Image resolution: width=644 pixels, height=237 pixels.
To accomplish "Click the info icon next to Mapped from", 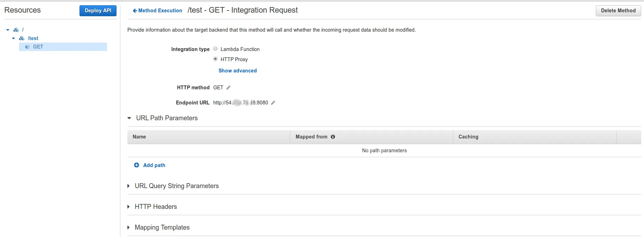I will pos(333,137).
